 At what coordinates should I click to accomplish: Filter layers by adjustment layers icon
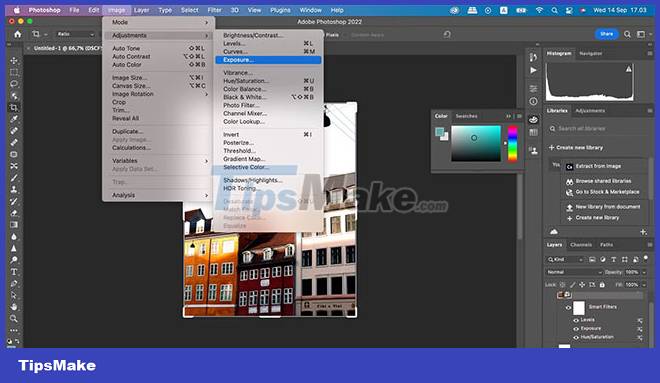pyautogui.click(x=603, y=260)
